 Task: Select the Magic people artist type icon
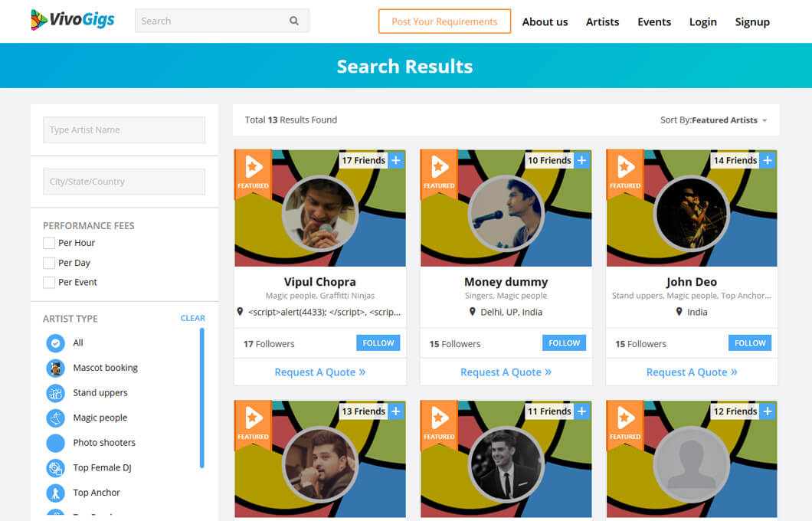55,418
